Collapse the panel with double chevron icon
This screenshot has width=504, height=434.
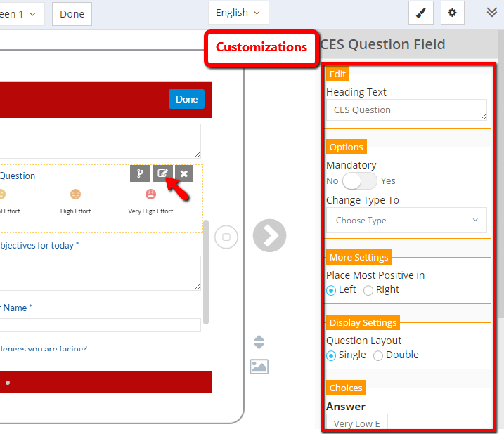point(492,13)
